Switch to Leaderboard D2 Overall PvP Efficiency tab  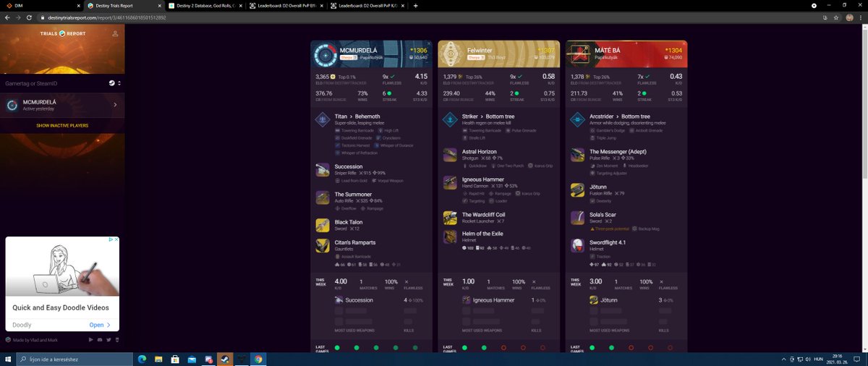coord(286,5)
